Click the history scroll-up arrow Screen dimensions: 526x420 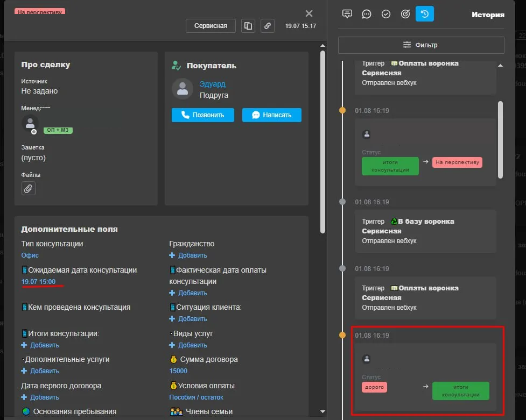(x=501, y=66)
